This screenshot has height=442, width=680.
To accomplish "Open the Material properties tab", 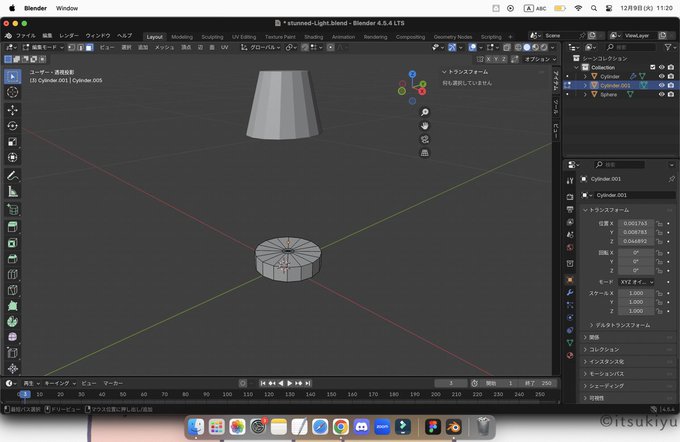I will coord(570,355).
